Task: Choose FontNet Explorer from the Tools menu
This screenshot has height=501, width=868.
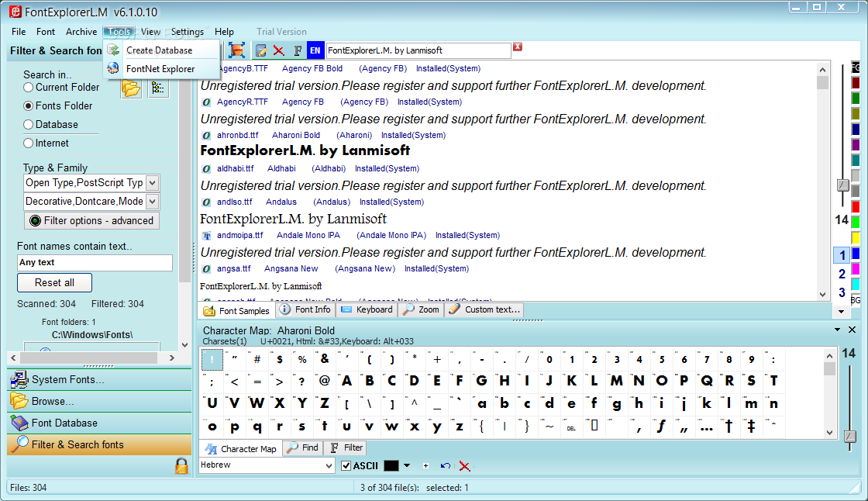Action: [x=160, y=69]
